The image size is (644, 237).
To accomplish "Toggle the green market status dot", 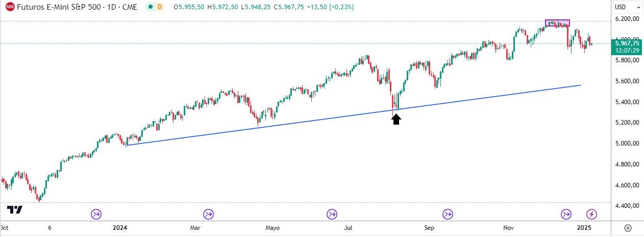I will pyautogui.click(x=150, y=7).
